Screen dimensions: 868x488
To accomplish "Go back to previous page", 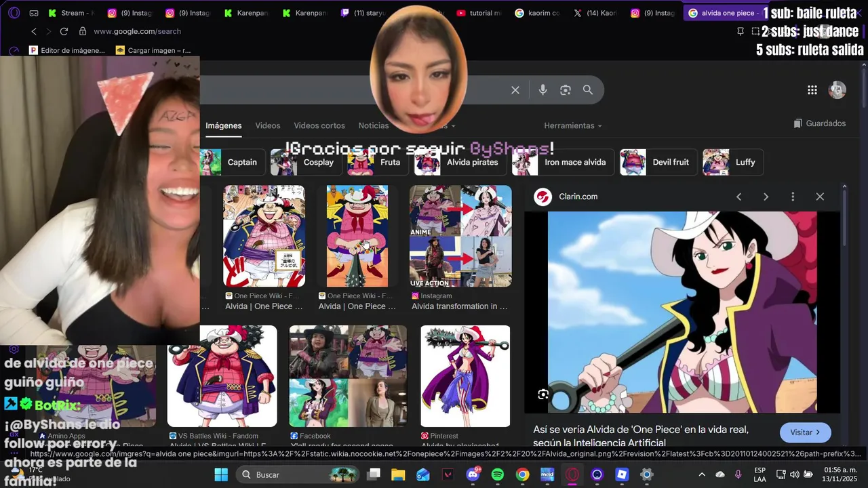I will coord(34,31).
